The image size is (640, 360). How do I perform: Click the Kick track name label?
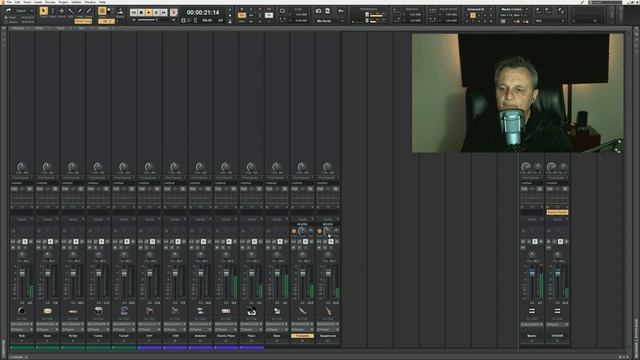coord(22,336)
